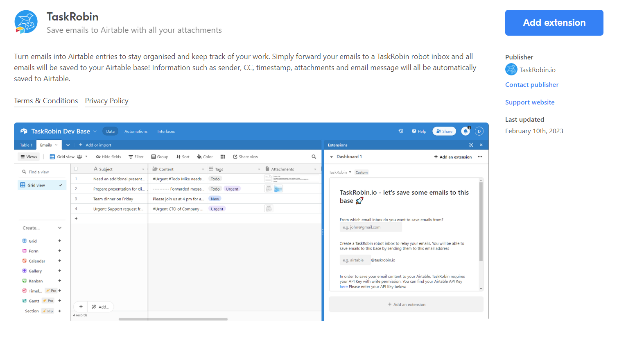Click the Add... button at the bottom
This screenshot has height=361, width=644.
[x=100, y=307]
